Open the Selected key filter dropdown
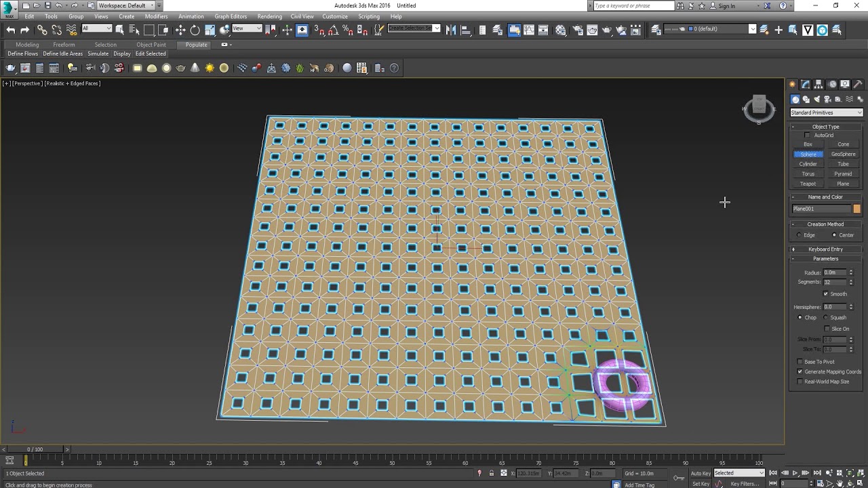The image size is (868, 488). pos(739,473)
